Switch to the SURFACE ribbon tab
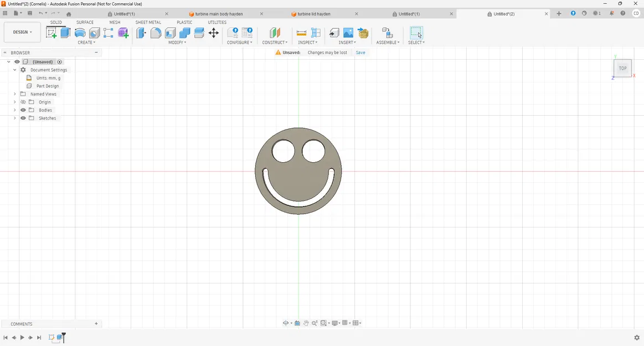 point(85,22)
